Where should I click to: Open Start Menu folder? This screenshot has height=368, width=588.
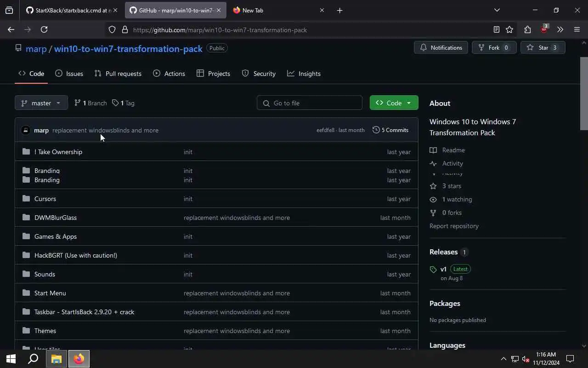50,293
